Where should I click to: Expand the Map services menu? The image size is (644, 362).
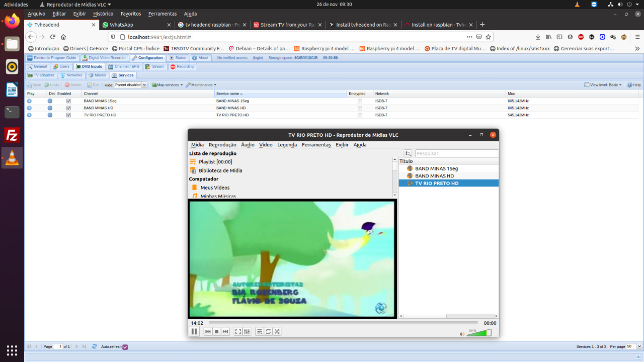[x=168, y=85]
